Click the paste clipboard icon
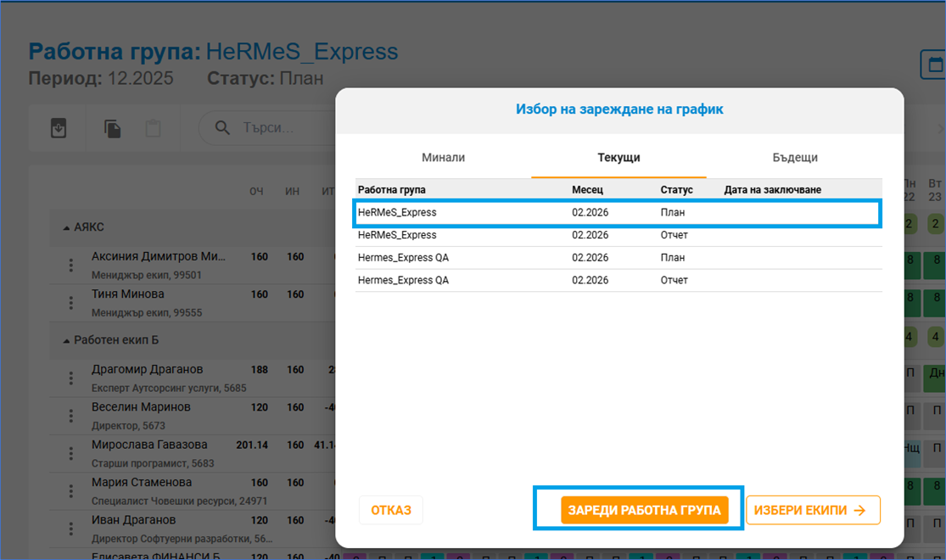946x560 pixels. tap(153, 128)
